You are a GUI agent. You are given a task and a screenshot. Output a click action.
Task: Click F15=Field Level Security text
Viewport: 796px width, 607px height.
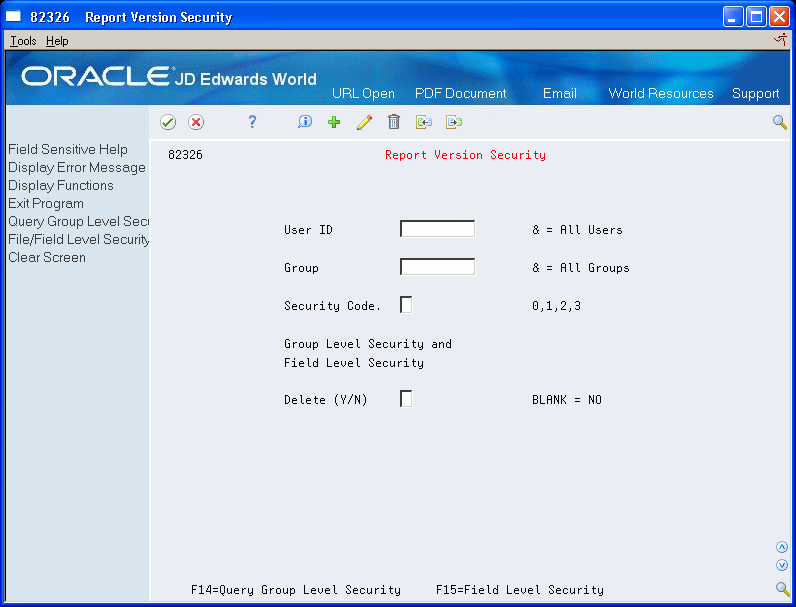tap(519, 590)
